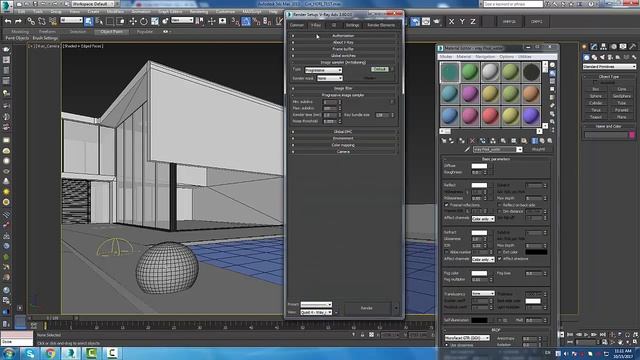
Task: Click the Redo arrow in main toolbar
Action: 18,21
